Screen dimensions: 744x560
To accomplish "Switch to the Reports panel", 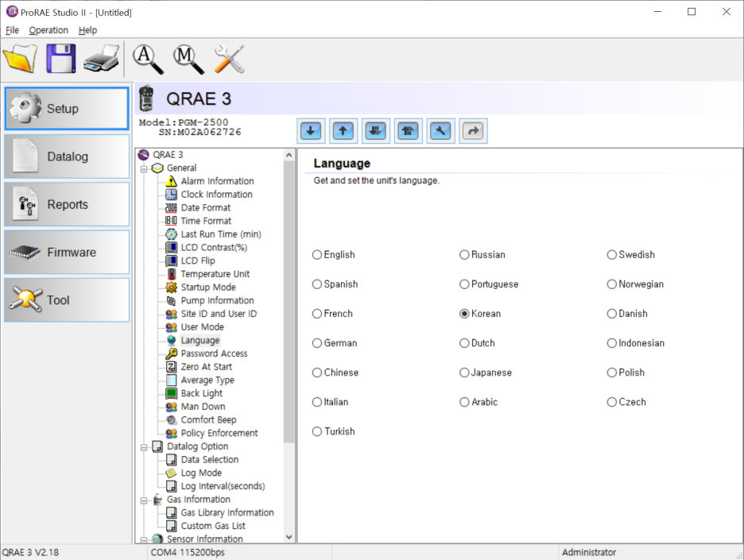I will pos(67,204).
